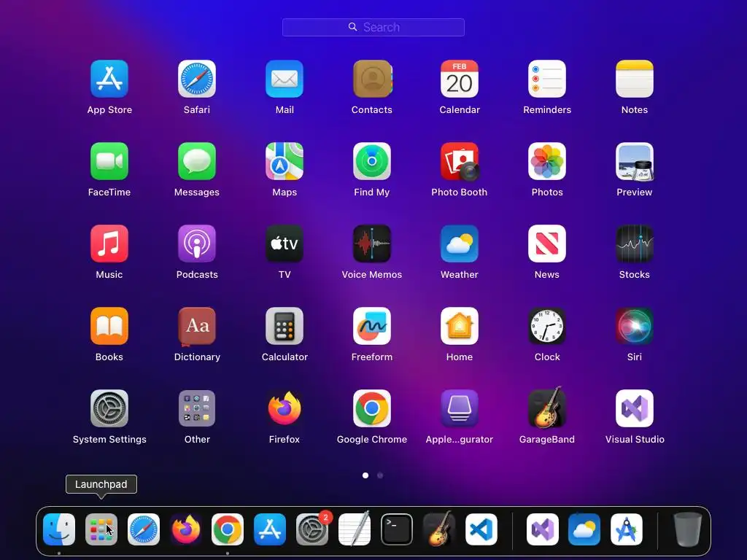Open Xcode Instruments-style icon in Dock
747x560 pixels.
coord(627,529)
